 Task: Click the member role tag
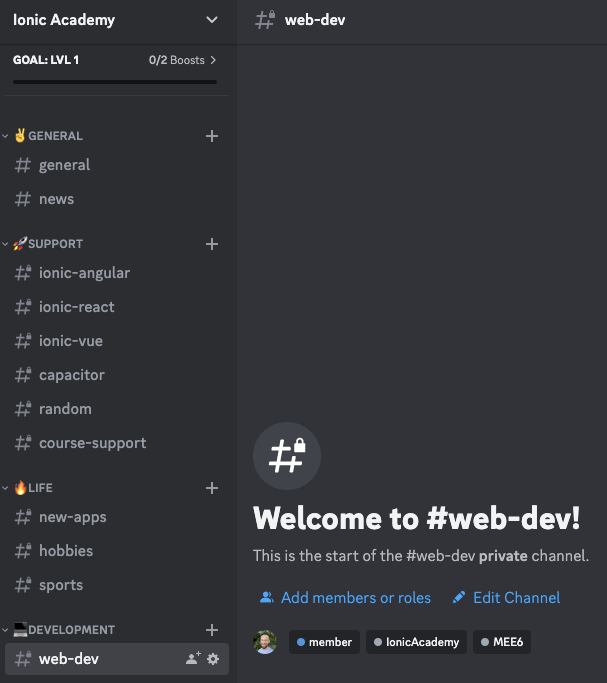click(x=324, y=642)
